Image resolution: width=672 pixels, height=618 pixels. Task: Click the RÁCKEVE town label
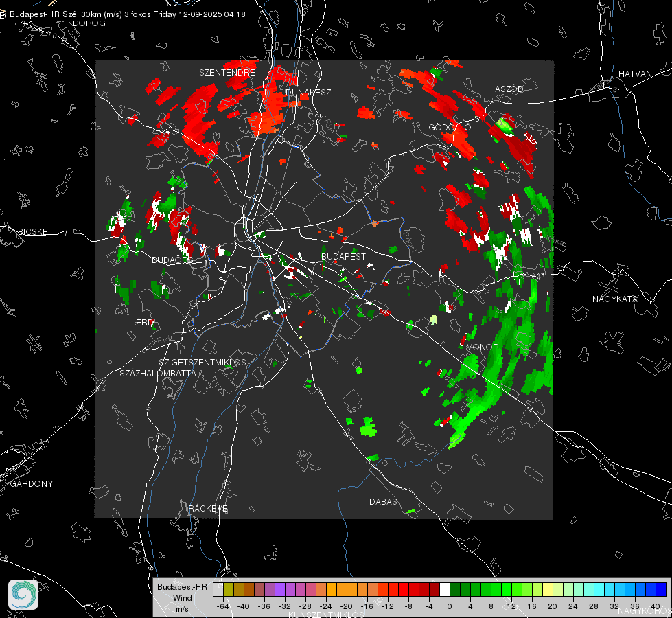tap(208, 508)
